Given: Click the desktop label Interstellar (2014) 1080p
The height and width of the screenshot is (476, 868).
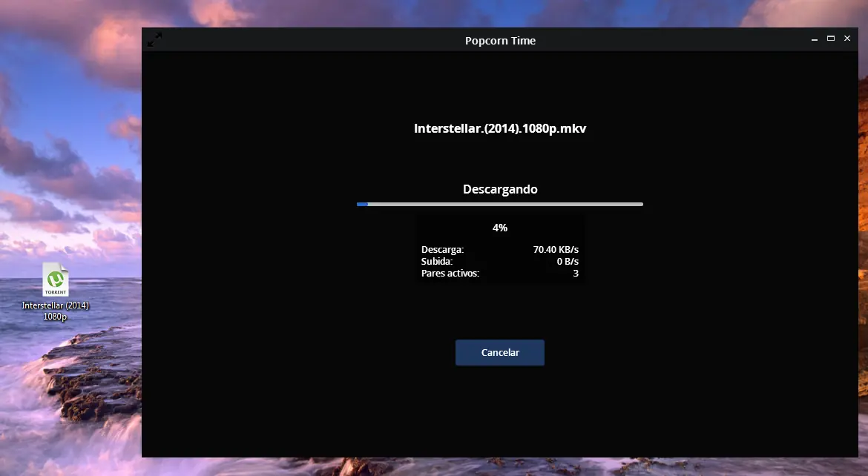Looking at the screenshot, I should 56,311.
